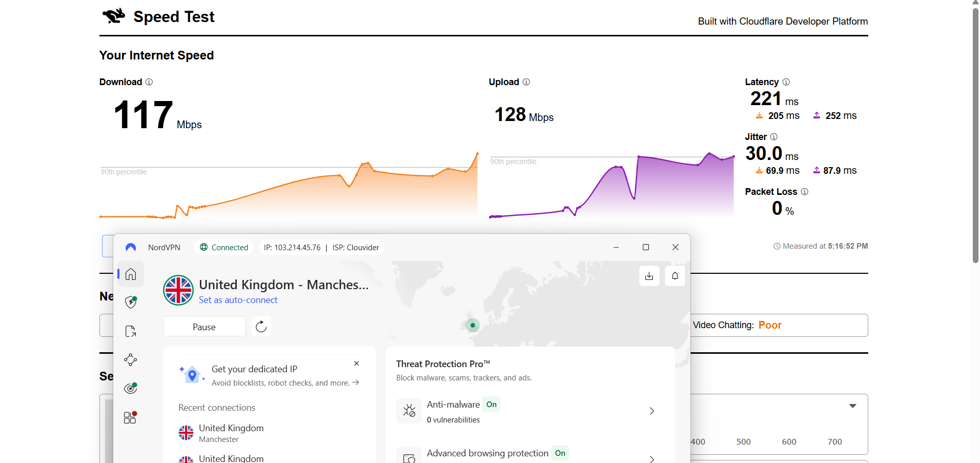
Task: Toggle the Connected status pill
Action: tap(223, 247)
